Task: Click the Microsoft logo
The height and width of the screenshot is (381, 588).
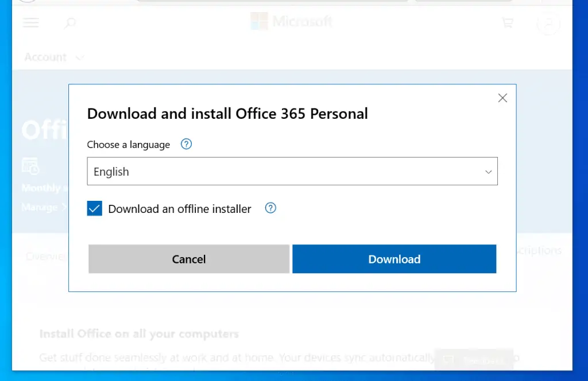Action: tap(292, 21)
